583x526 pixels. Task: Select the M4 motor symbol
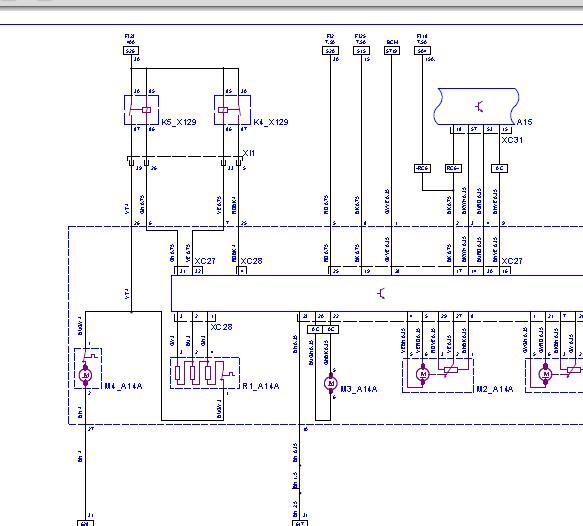(86, 375)
